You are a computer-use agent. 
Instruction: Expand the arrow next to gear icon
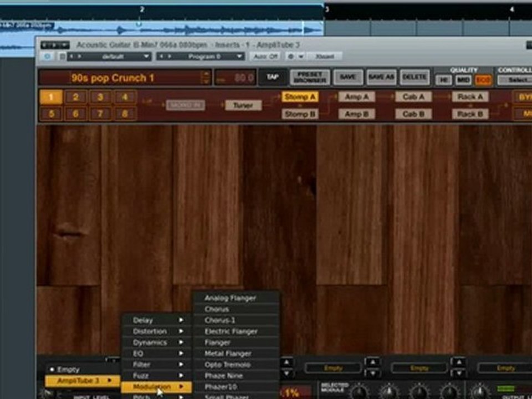click(x=300, y=57)
